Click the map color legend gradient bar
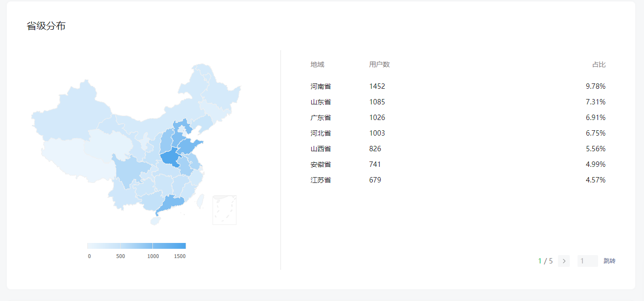The height and width of the screenshot is (301, 644). [136, 246]
